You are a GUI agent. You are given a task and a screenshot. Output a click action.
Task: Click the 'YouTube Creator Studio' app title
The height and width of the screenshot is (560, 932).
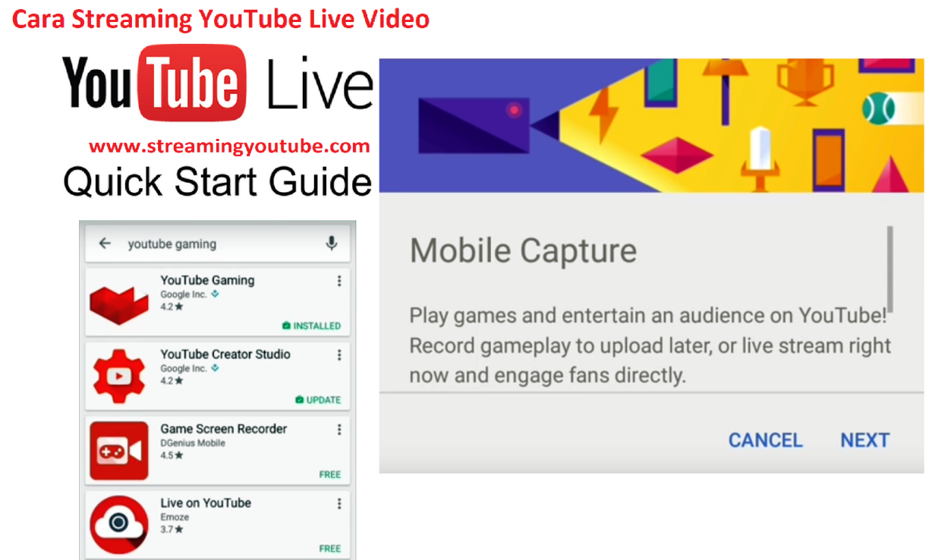(225, 354)
